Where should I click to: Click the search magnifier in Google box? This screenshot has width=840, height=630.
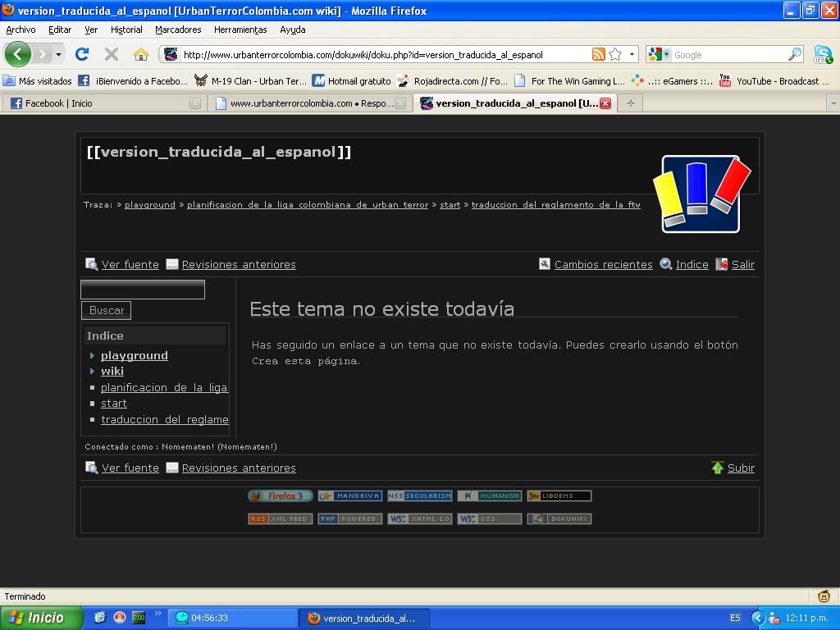794,55
